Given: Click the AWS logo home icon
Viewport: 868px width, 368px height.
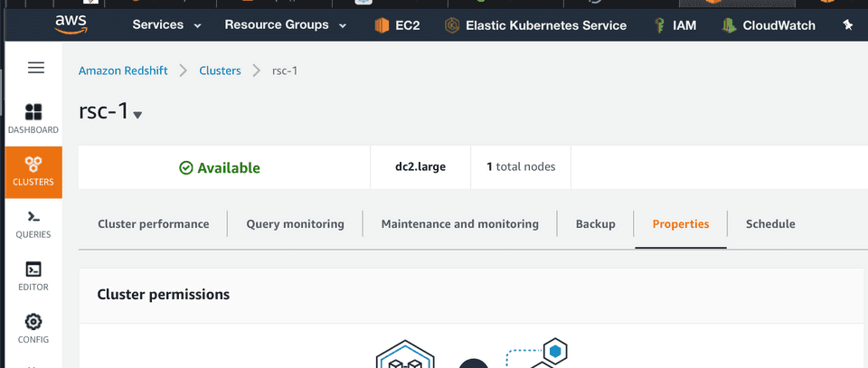Looking at the screenshot, I should point(71,24).
